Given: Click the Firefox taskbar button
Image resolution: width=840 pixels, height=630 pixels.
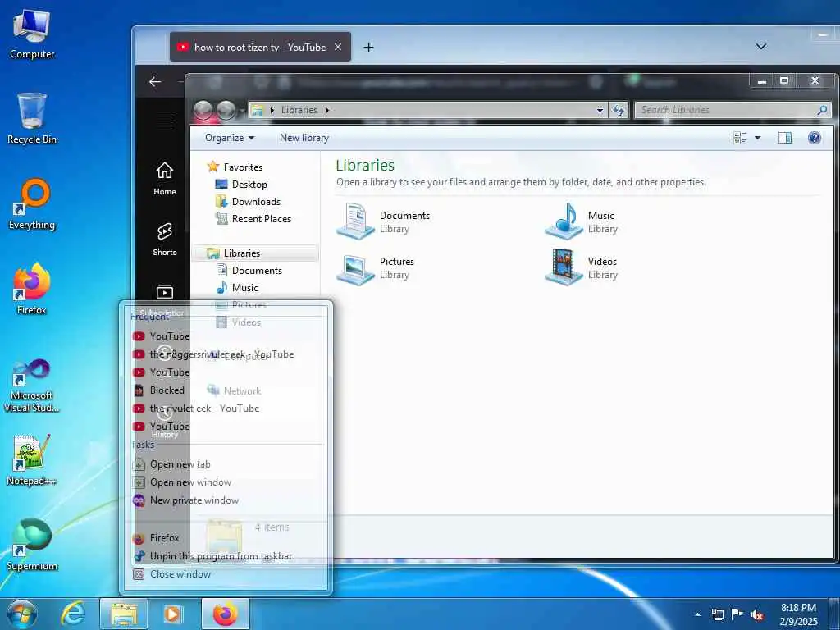Looking at the screenshot, I should click(225, 614).
